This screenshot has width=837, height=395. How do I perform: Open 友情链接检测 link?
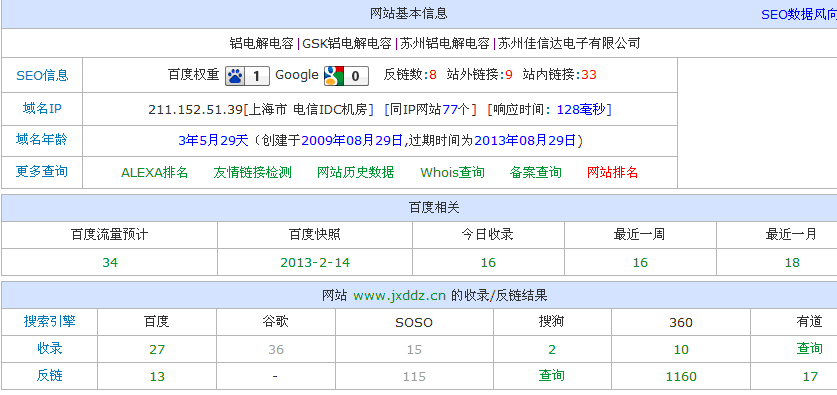point(252,172)
